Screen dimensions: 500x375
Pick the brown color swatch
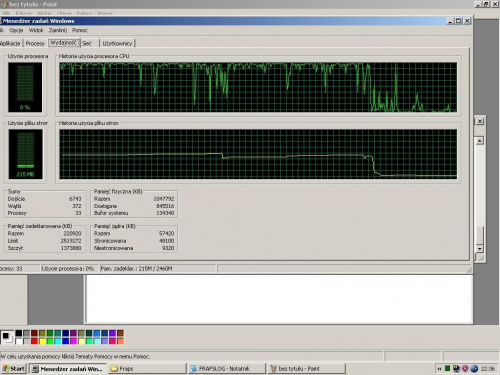point(120,333)
